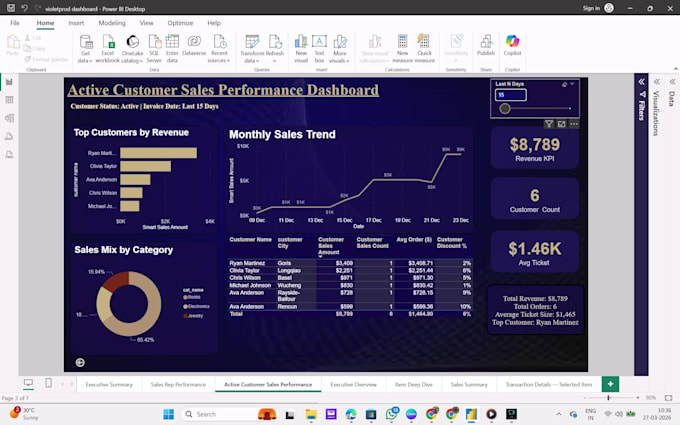Click the Last N Days slider handle
680x425 pixels.
coord(504,108)
